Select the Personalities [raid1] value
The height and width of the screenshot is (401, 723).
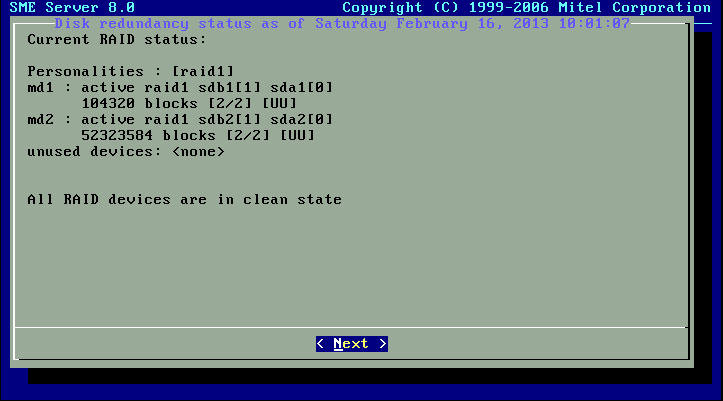click(203, 71)
